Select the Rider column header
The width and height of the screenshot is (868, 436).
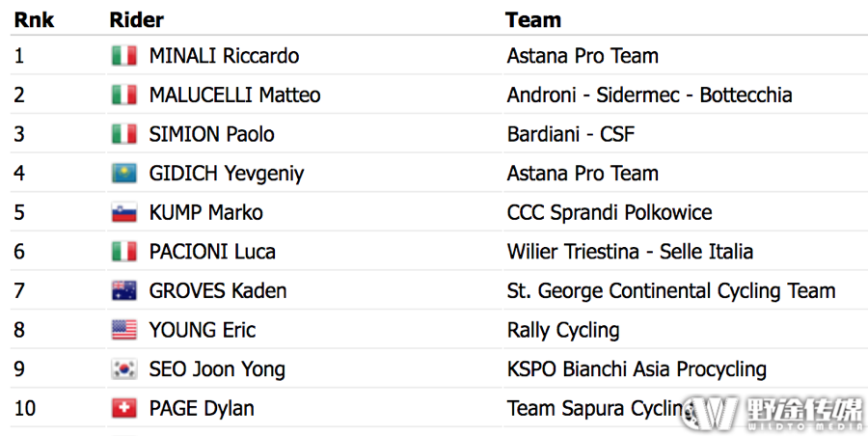pos(136,20)
